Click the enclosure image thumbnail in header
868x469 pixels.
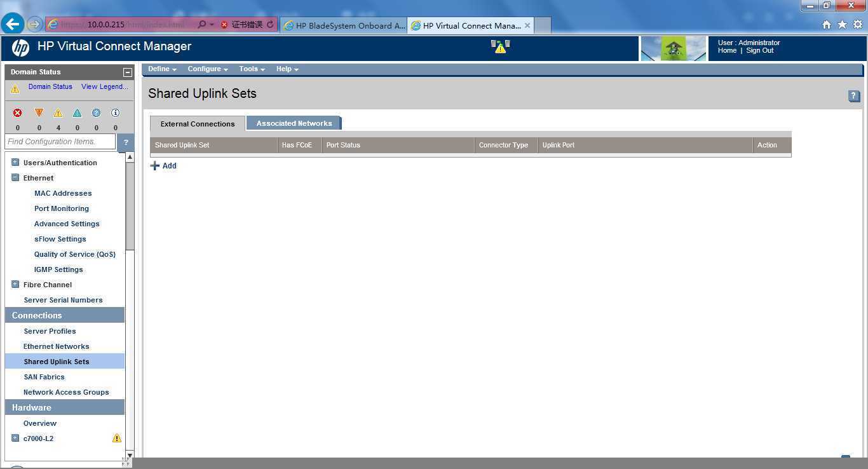[673, 48]
